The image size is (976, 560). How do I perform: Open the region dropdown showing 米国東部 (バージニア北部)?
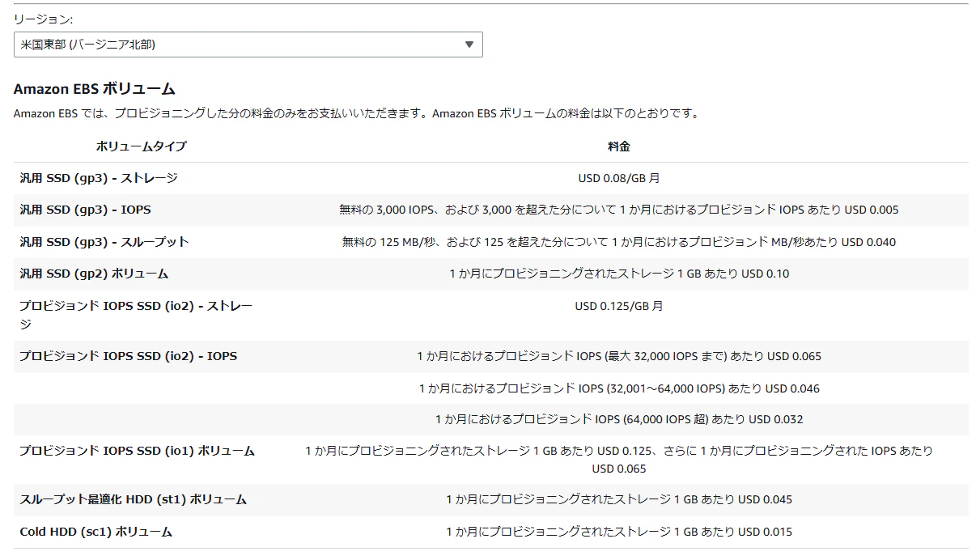[248, 45]
